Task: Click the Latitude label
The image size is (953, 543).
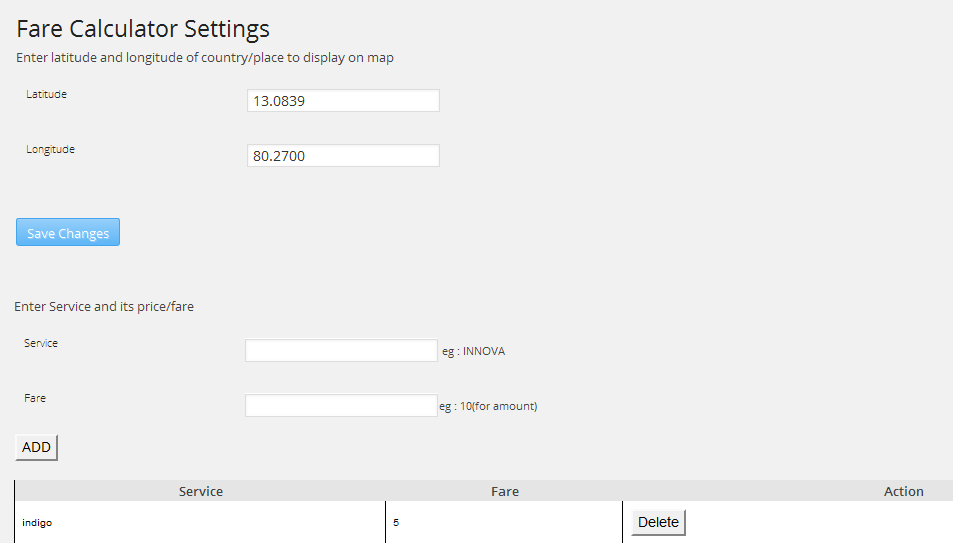Action: point(46,94)
